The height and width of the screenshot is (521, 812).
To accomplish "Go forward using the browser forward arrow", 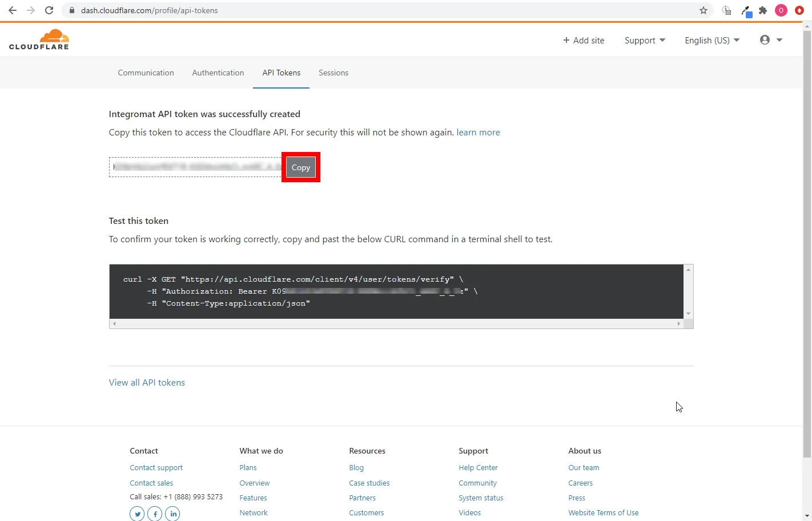I will [x=31, y=10].
